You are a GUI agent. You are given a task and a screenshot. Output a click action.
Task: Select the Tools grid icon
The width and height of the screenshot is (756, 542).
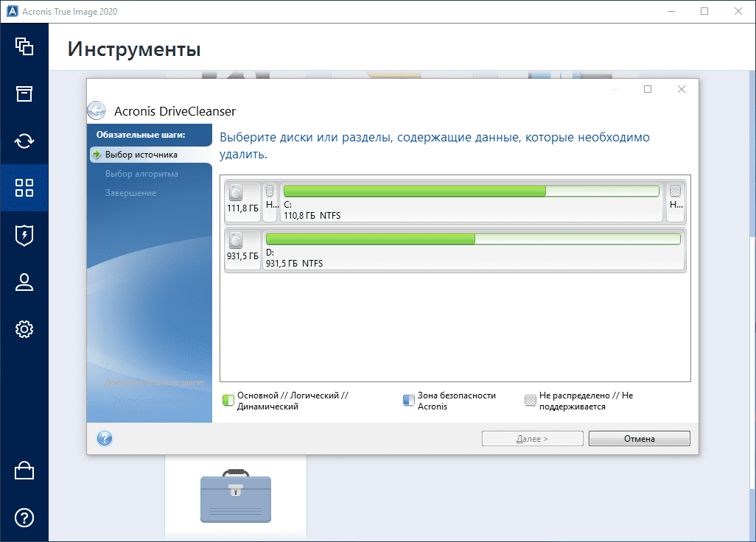[x=24, y=188]
